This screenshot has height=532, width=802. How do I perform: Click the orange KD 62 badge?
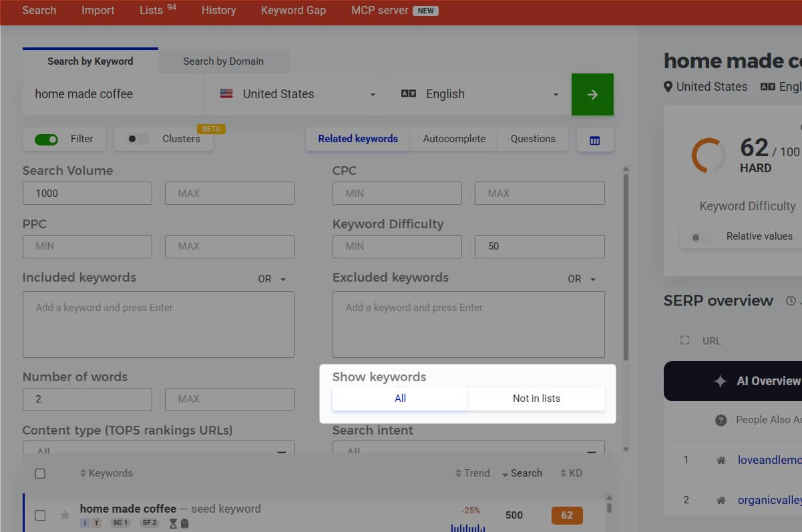click(x=567, y=515)
